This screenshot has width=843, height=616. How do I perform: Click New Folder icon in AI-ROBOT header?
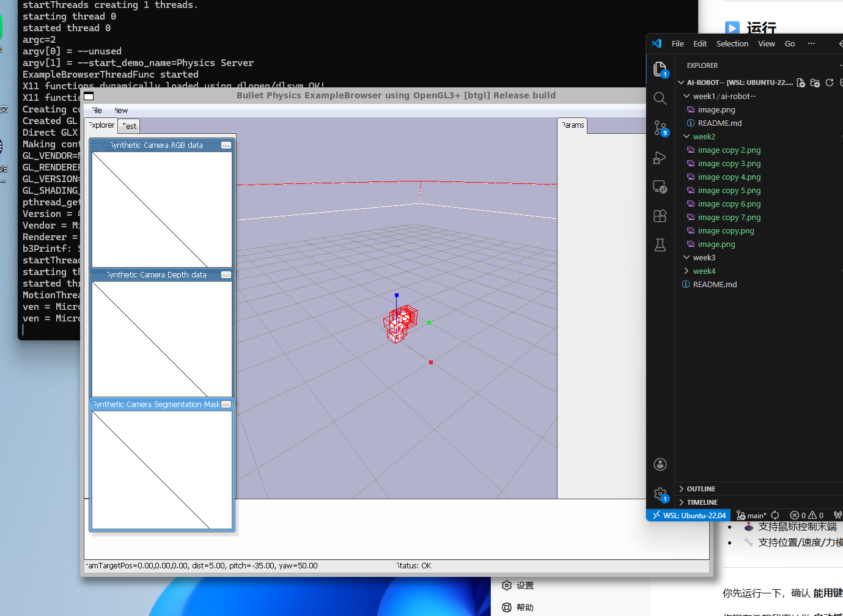click(x=815, y=82)
